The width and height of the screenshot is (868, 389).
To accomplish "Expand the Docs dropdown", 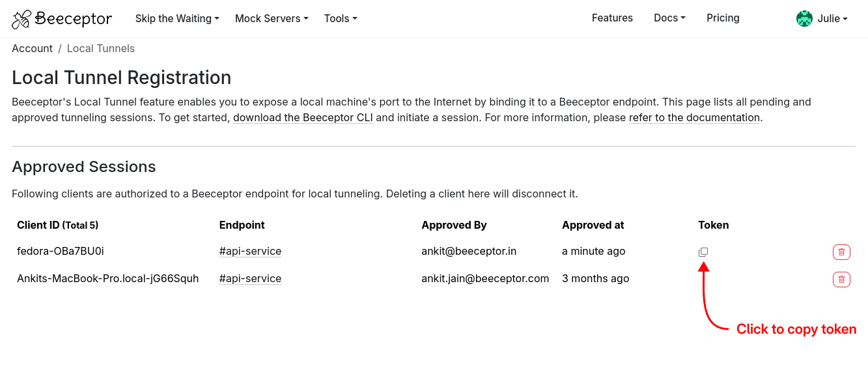I will click(669, 18).
